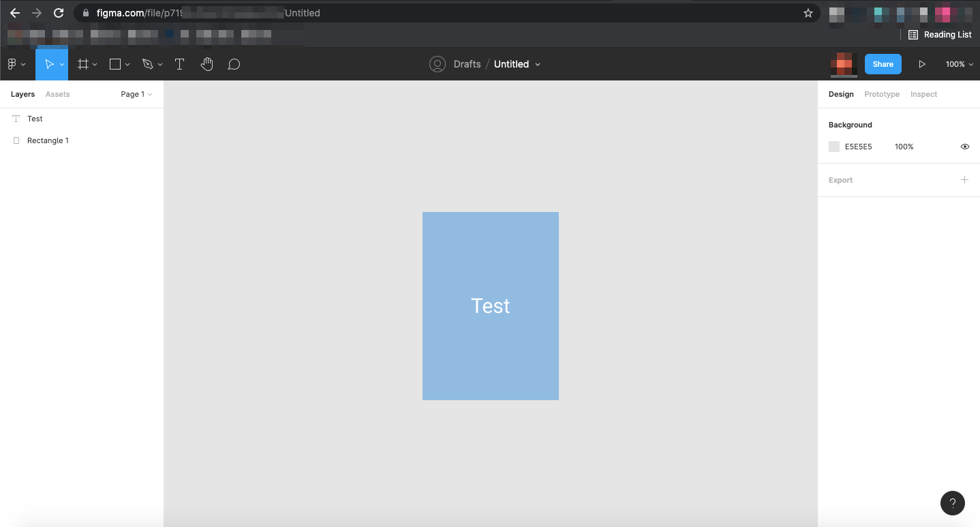Select the Rectangle 1 layer

[48, 140]
